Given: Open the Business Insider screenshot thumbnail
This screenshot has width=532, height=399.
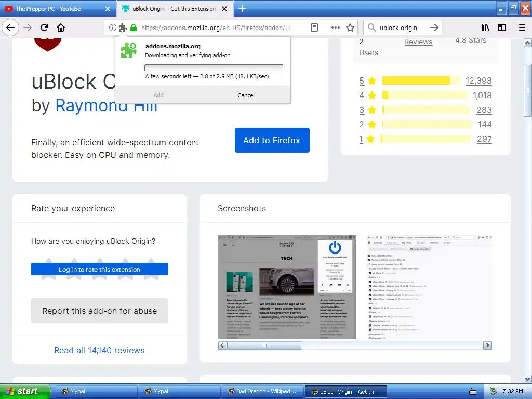Looking at the screenshot, I should coord(287,287).
